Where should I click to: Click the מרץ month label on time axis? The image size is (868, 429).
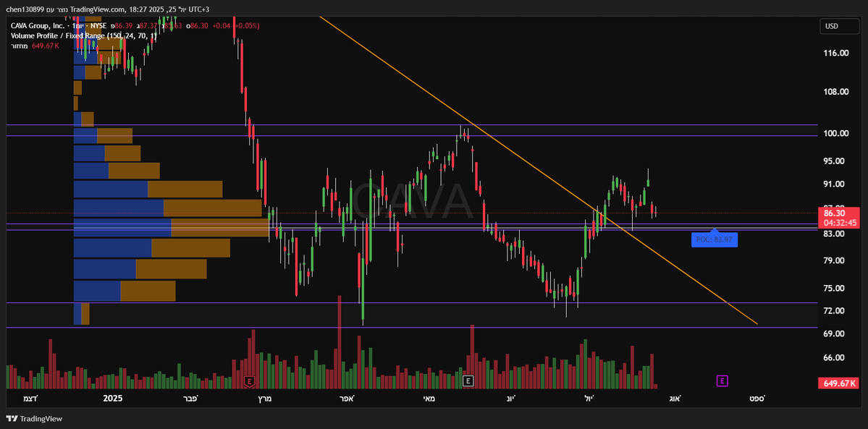(265, 398)
